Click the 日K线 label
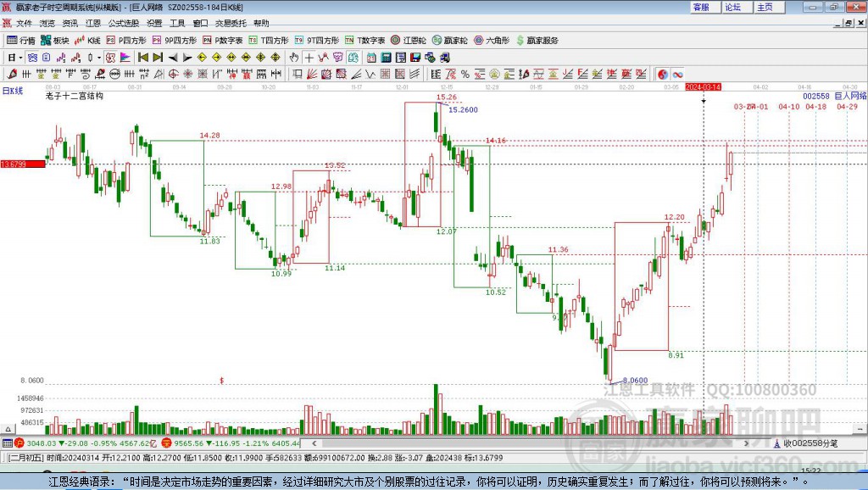 tap(13, 91)
